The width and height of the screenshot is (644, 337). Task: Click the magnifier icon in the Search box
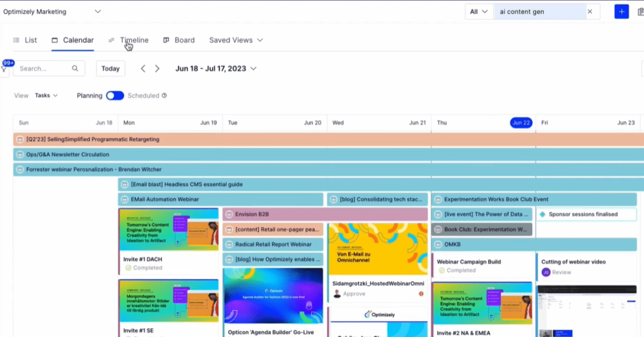[75, 68]
